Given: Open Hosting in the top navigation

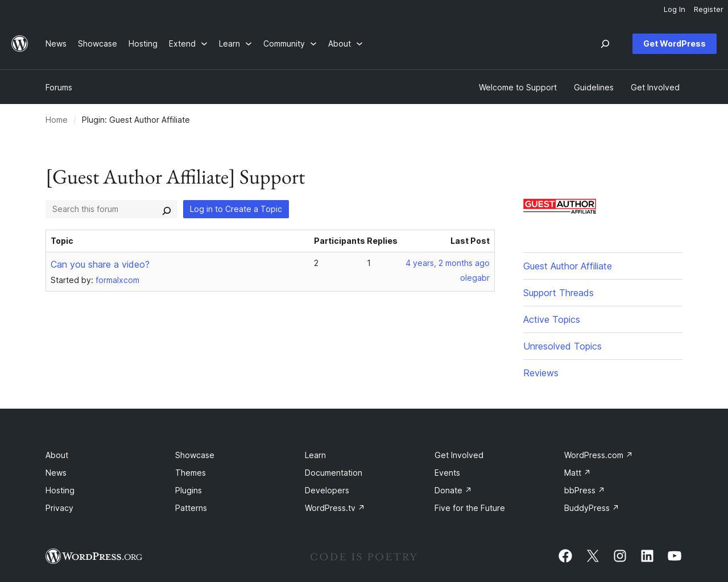Looking at the screenshot, I should click(143, 44).
